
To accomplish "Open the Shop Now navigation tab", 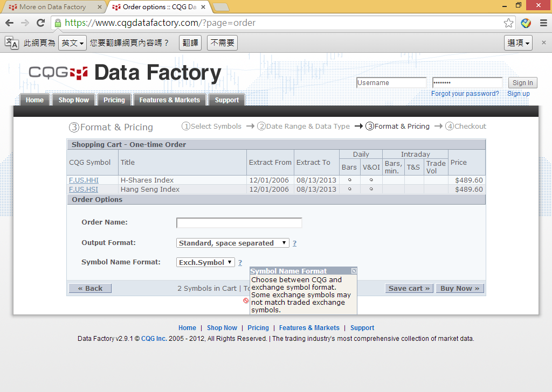I will tap(73, 100).
